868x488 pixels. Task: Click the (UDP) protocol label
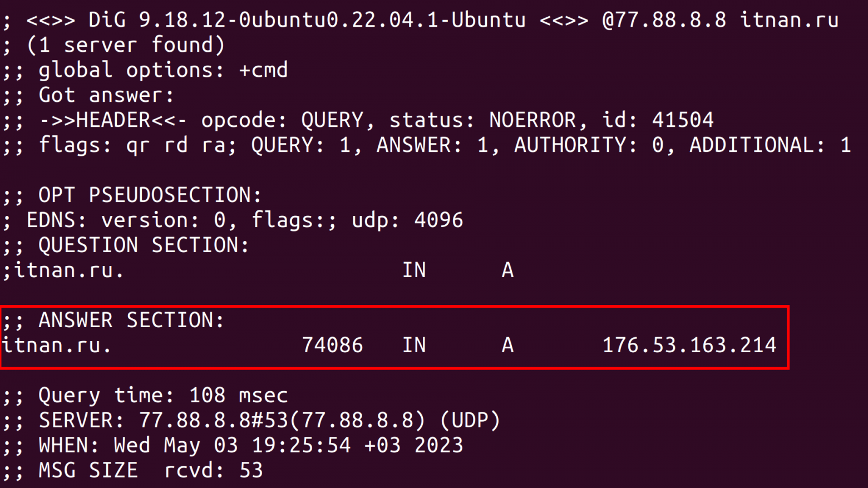[470, 421]
